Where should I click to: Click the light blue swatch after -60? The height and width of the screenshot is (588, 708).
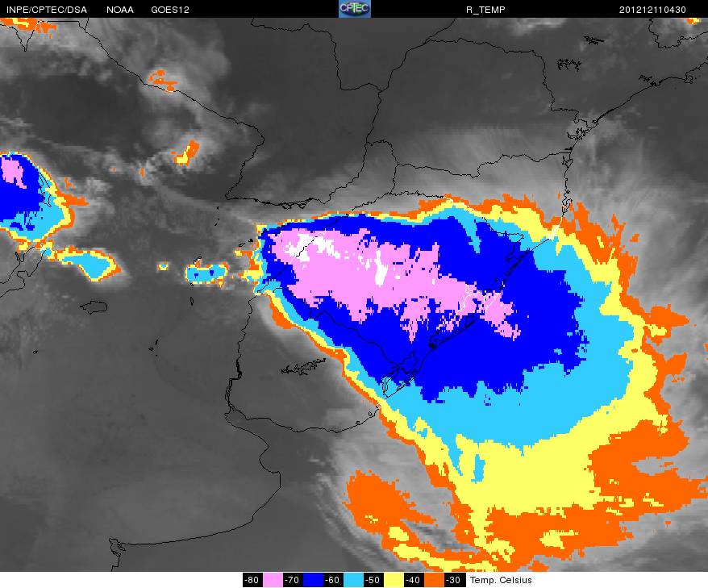(352, 580)
